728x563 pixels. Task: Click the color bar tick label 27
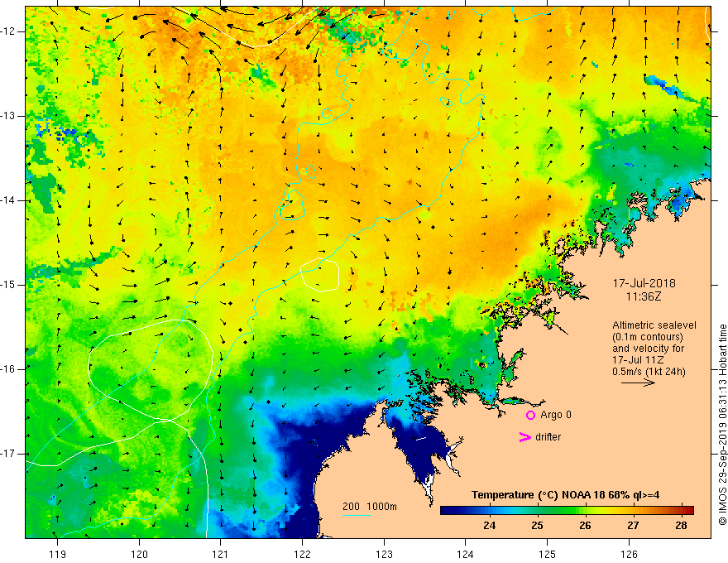tap(633, 526)
